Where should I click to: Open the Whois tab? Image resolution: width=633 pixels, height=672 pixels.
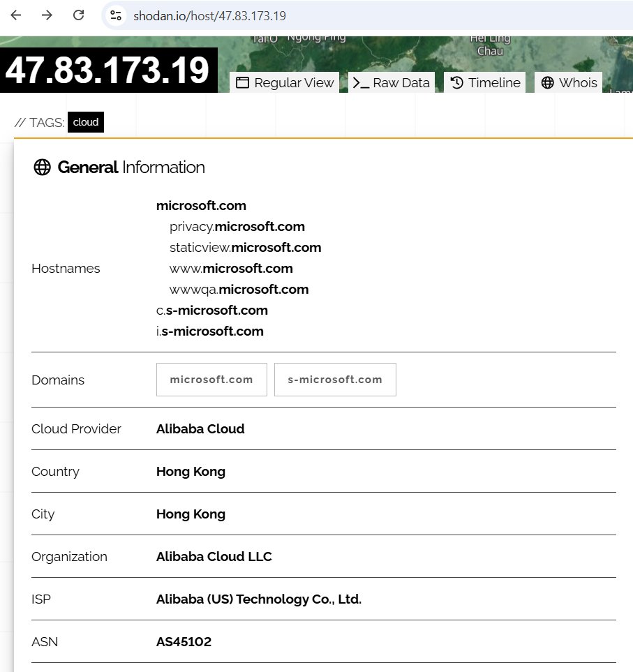[569, 83]
